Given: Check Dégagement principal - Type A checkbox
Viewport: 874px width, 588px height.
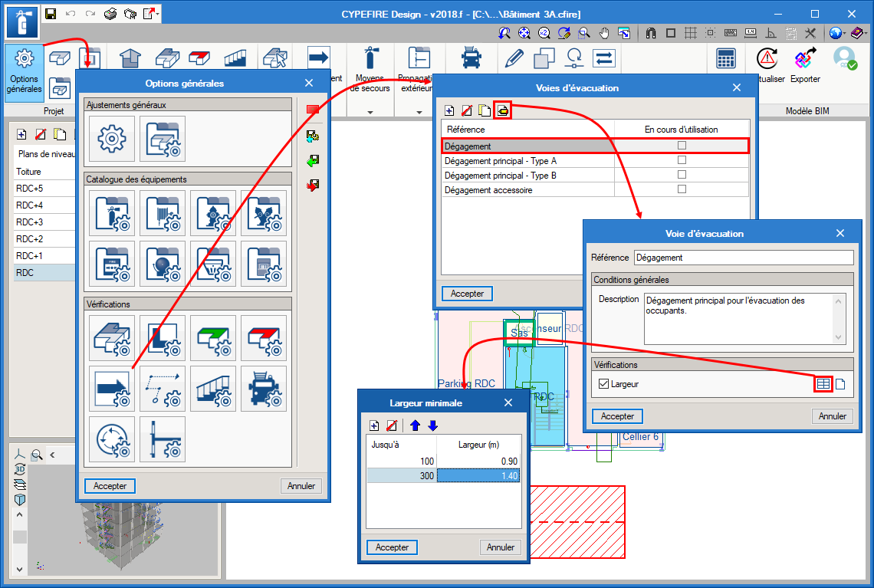Looking at the screenshot, I should pyautogui.click(x=682, y=160).
